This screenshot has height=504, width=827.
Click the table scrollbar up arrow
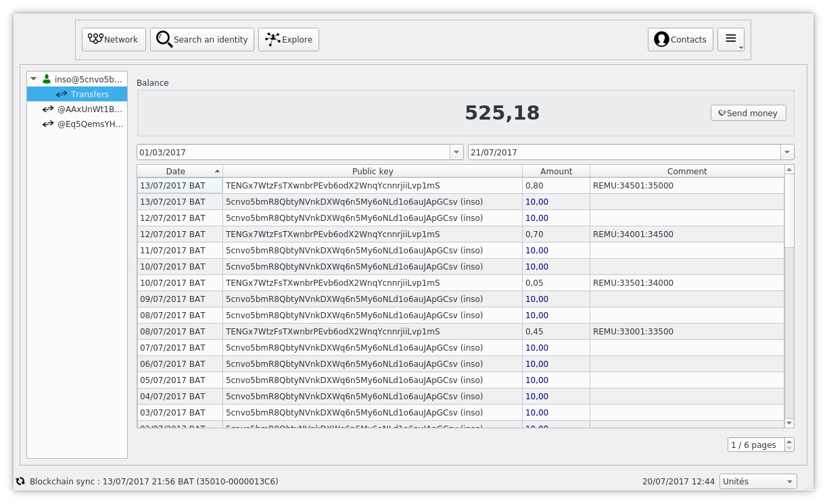[789, 170]
